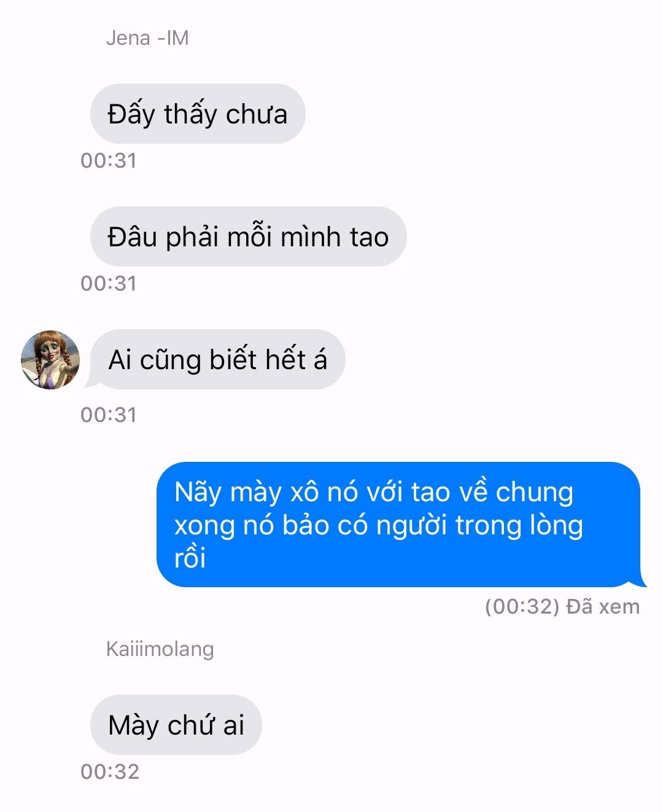663x812 pixels.
Task: Tap the "Ai cũng biết hết á" bubble
Action: (214, 359)
